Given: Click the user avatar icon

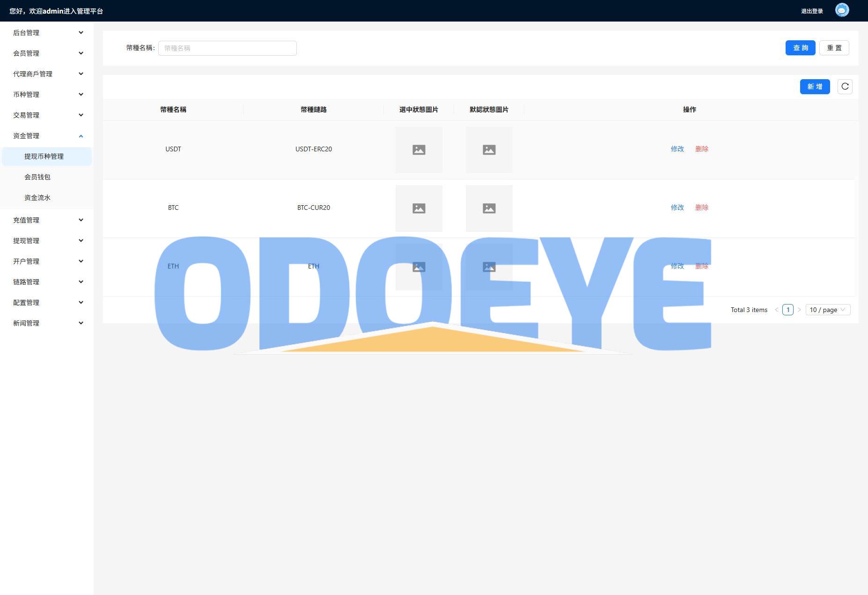Looking at the screenshot, I should pyautogui.click(x=842, y=10).
